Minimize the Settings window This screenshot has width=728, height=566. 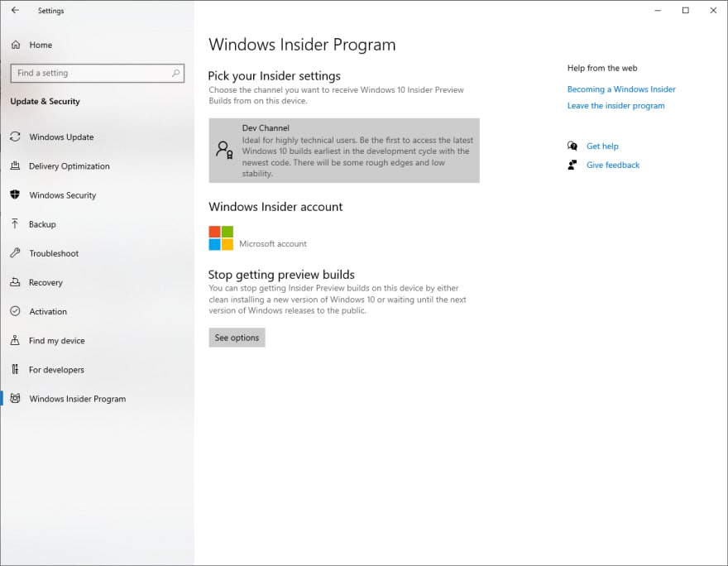coord(658,10)
